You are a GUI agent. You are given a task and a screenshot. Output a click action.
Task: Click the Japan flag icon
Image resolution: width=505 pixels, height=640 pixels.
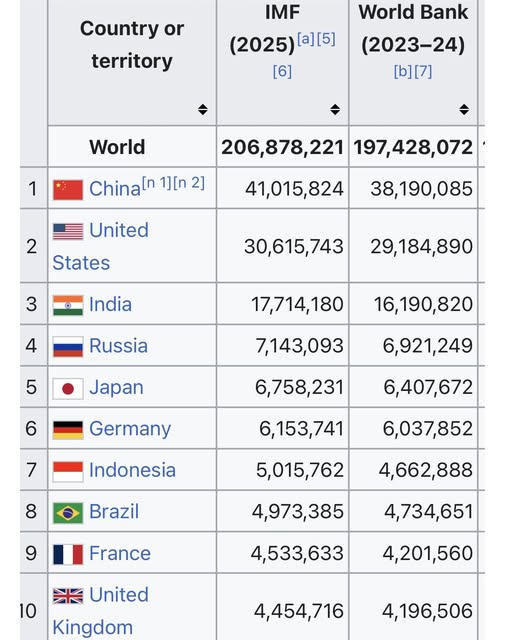(68, 388)
